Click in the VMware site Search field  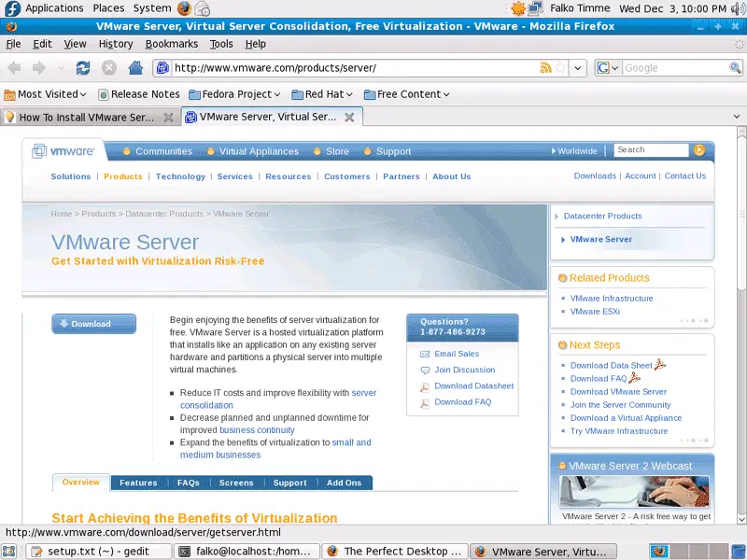pos(651,150)
